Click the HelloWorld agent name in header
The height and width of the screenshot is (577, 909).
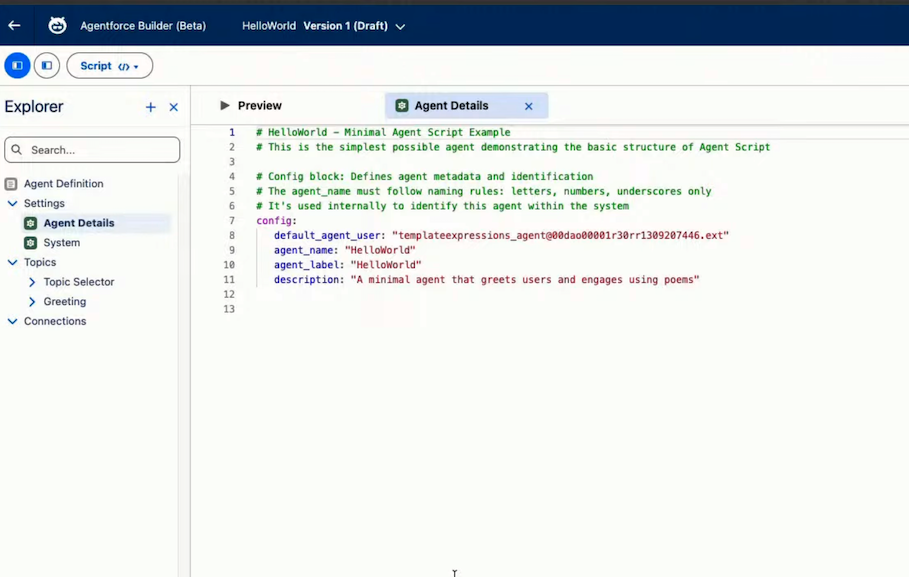click(x=269, y=26)
